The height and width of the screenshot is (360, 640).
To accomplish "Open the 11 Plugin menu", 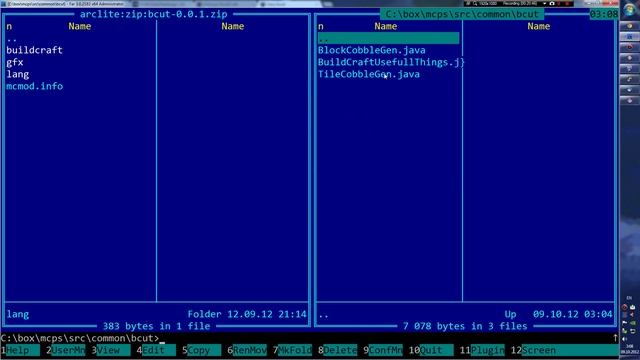I will 482,350.
